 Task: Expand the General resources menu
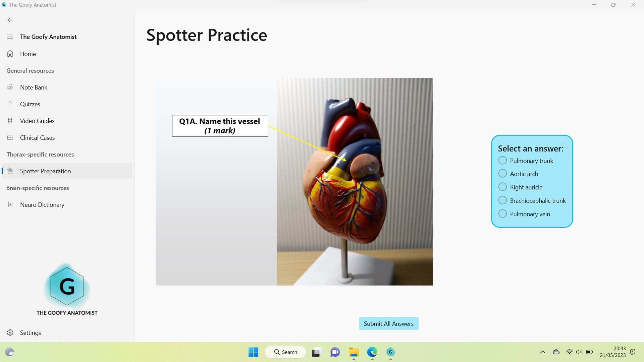pyautogui.click(x=30, y=70)
